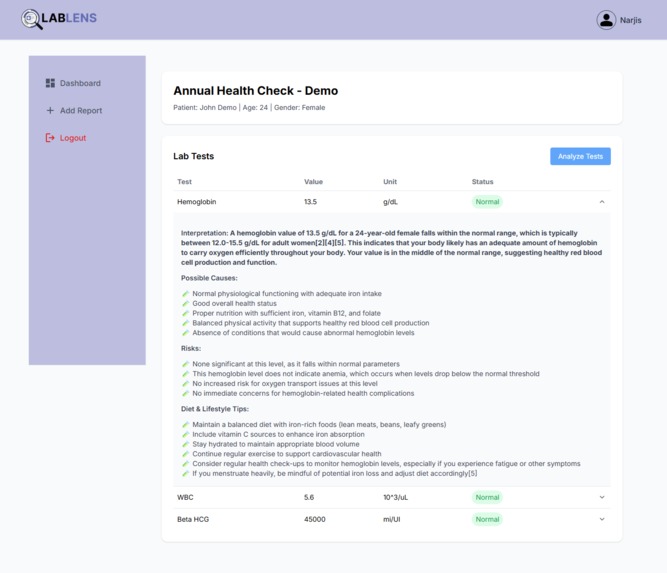
Task: Click the Test column header
Action: tap(184, 182)
